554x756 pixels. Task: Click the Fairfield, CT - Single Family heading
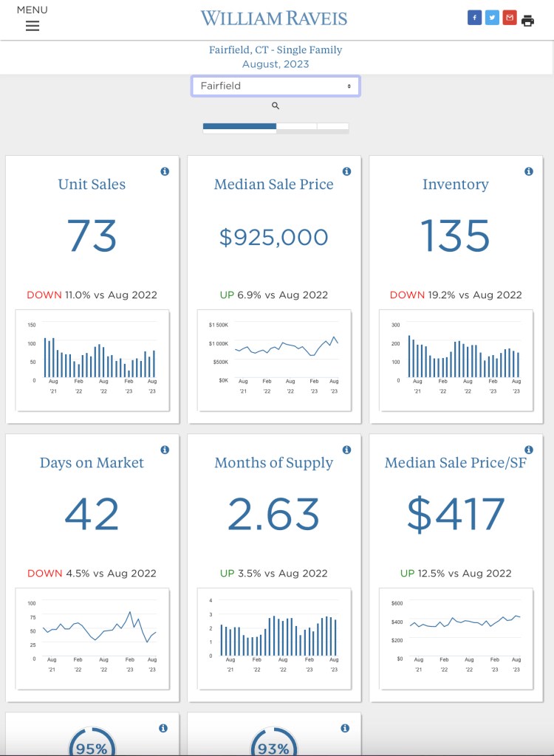pyautogui.click(x=276, y=50)
